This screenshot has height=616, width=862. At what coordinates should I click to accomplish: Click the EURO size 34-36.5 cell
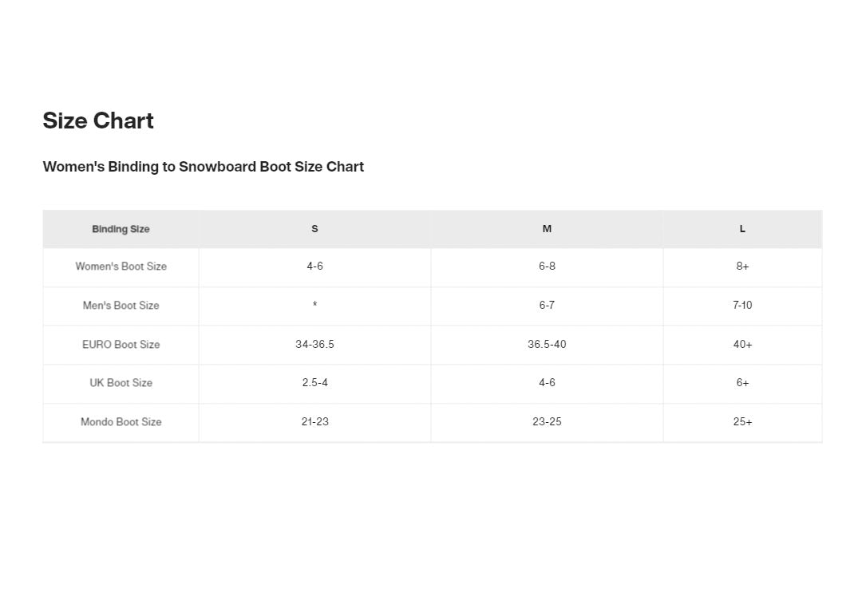(x=314, y=345)
